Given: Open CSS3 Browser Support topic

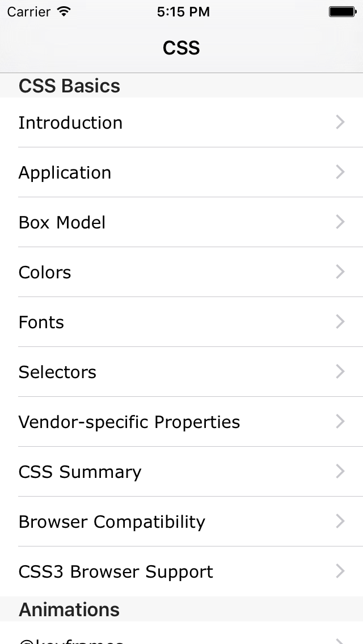Looking at the screenshot, I should point(181,571).
